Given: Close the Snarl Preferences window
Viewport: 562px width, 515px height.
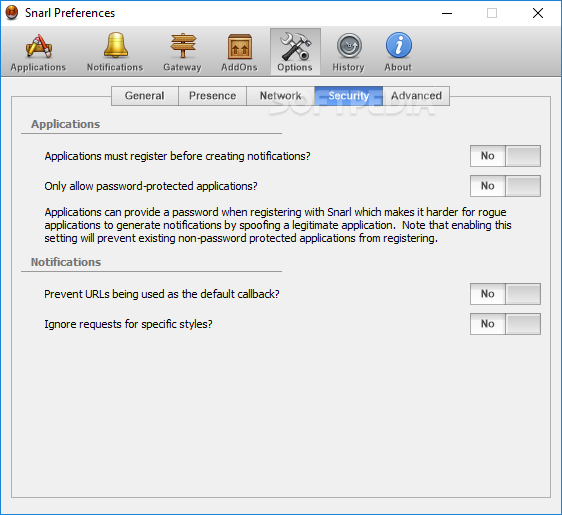Looking at the screenshot, I should point(538,13).
